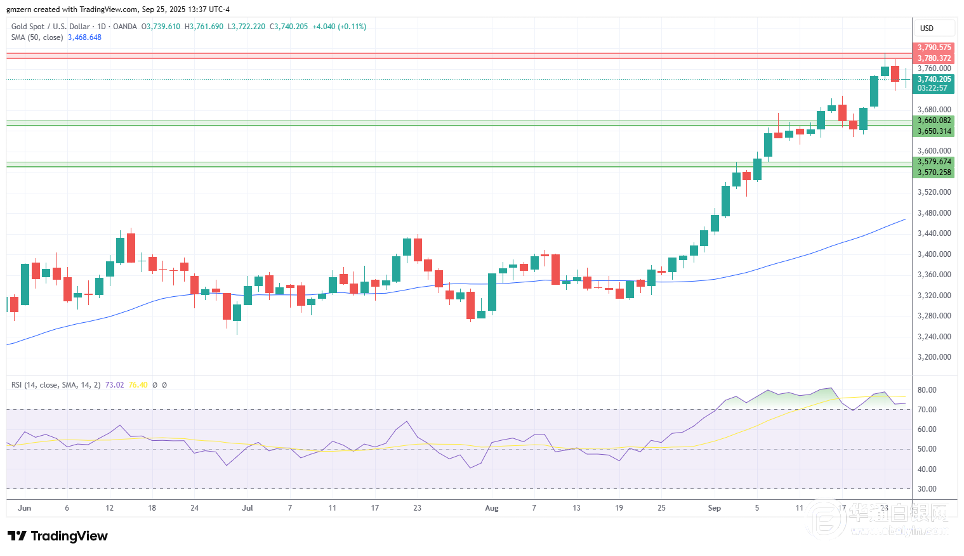Click the 70.00 level on RSI scale
This screenshot has width=964, height=556.
click(926, 409)
